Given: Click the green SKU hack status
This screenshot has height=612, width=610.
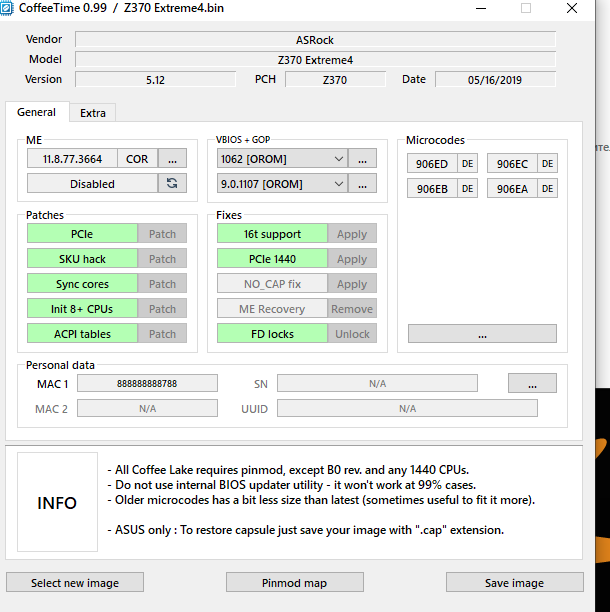Looking at the screenshot, I should coord(82,259).
